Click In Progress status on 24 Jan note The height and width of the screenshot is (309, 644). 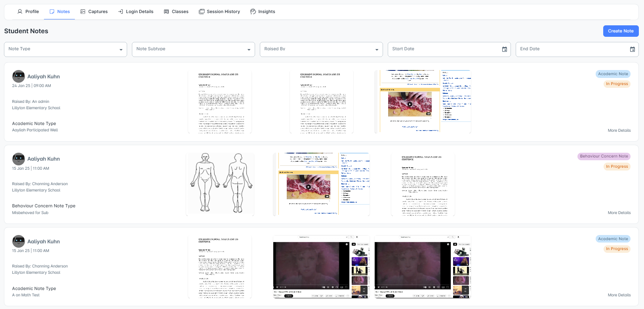click(617, 84)
